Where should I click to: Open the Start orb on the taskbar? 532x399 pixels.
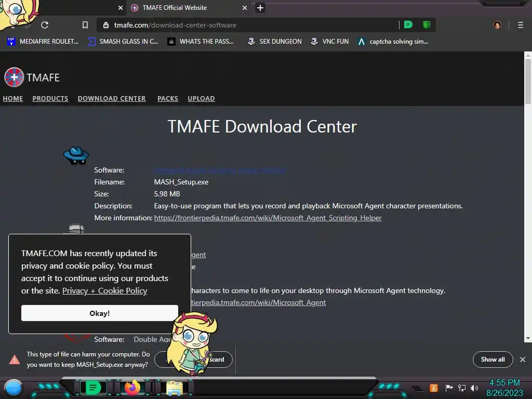[x=13, y=388]
